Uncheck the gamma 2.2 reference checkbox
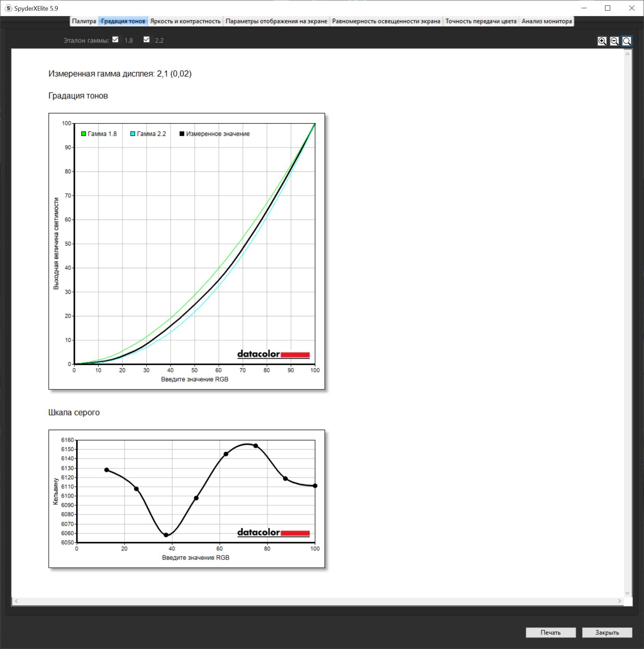The image size is (644, 649). coord(146,40)
